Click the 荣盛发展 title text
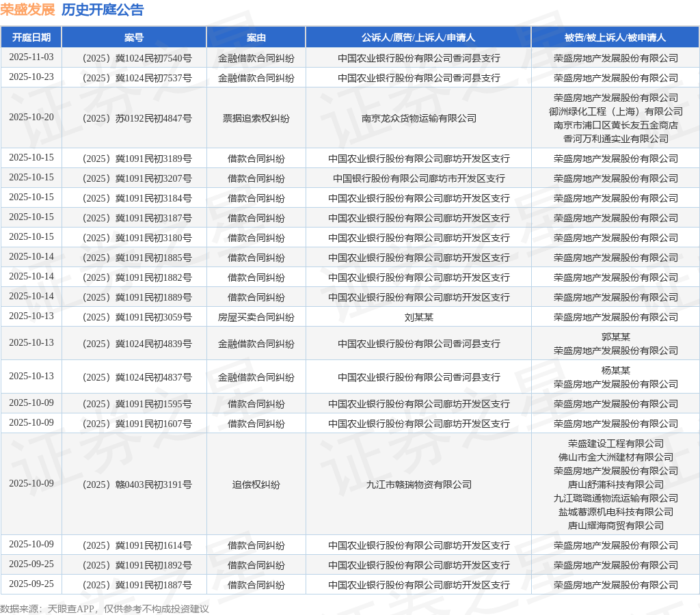 tap(27, 10)
